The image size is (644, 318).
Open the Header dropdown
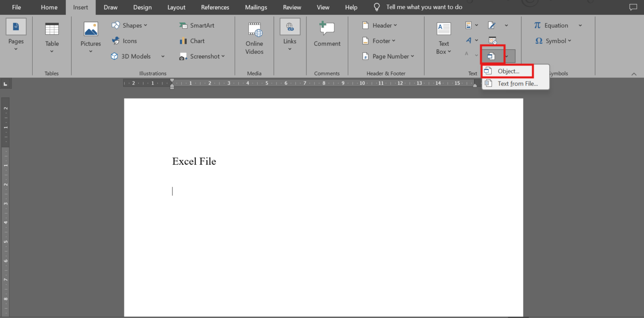tap(379, 25)
